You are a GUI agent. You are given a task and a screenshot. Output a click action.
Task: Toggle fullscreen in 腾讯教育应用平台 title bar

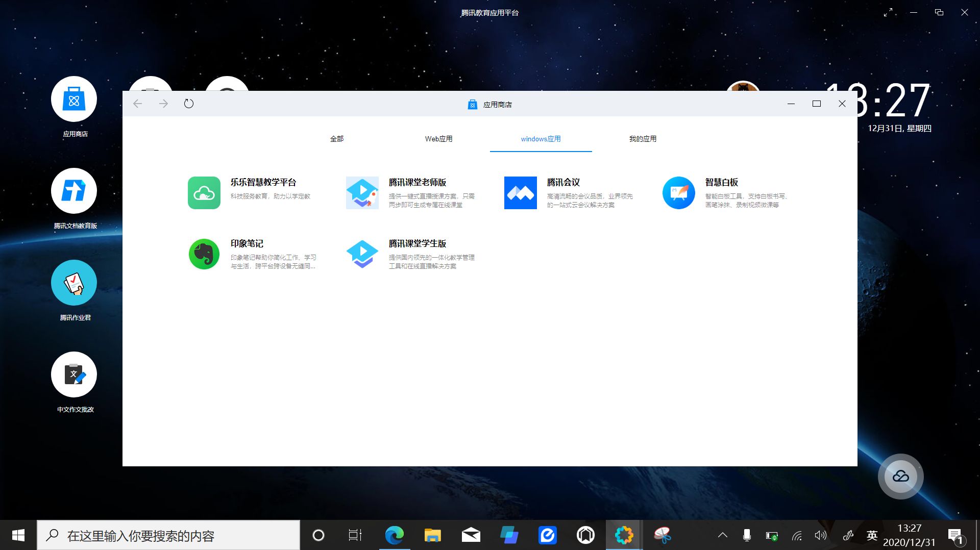point(888,12)
